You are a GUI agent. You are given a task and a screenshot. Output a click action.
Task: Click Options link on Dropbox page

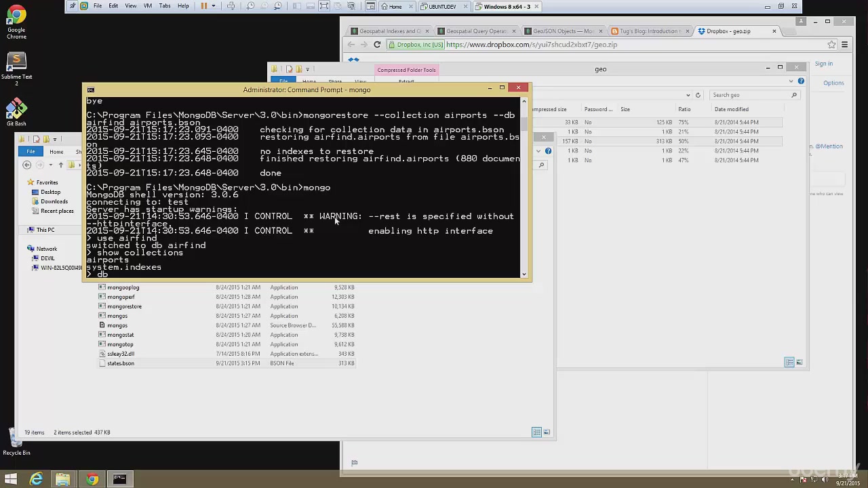point(833,83)
